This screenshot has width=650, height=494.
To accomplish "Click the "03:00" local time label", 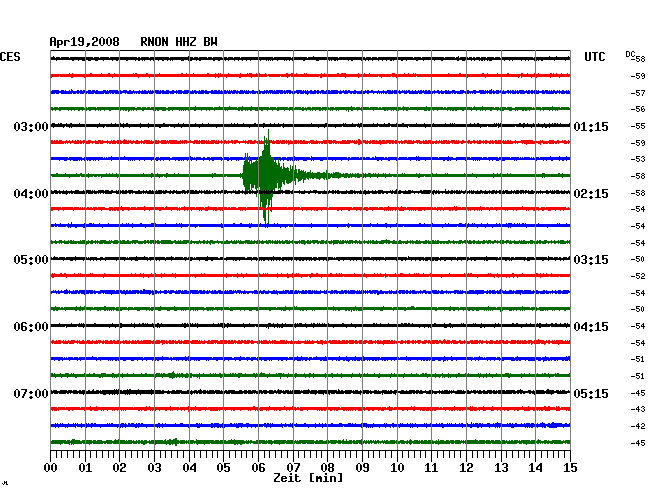I will click(31, 126).
